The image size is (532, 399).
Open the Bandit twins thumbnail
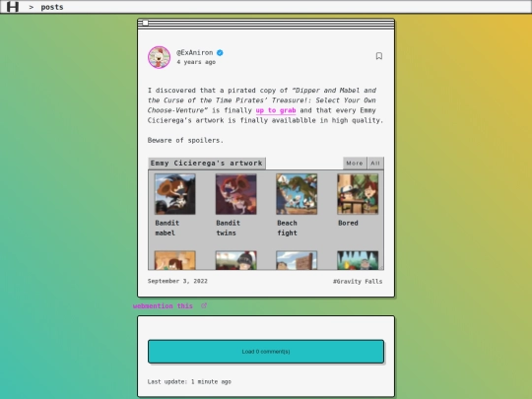click(236, 194)
